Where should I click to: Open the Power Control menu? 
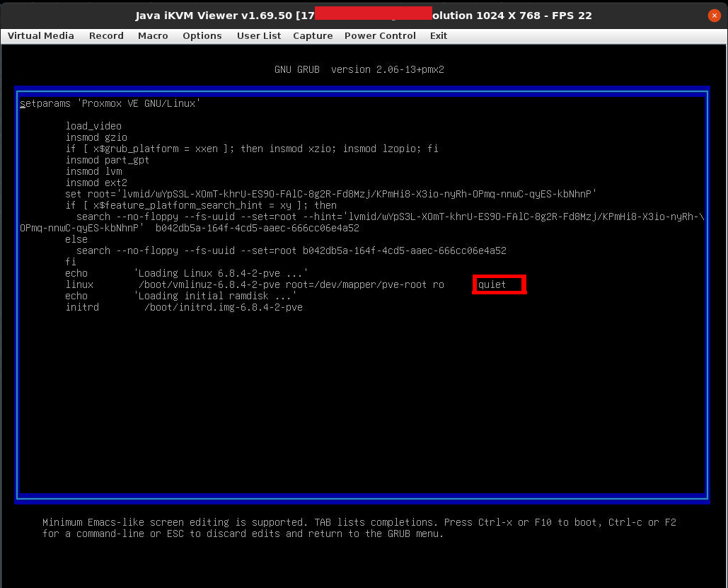point(380,36)
